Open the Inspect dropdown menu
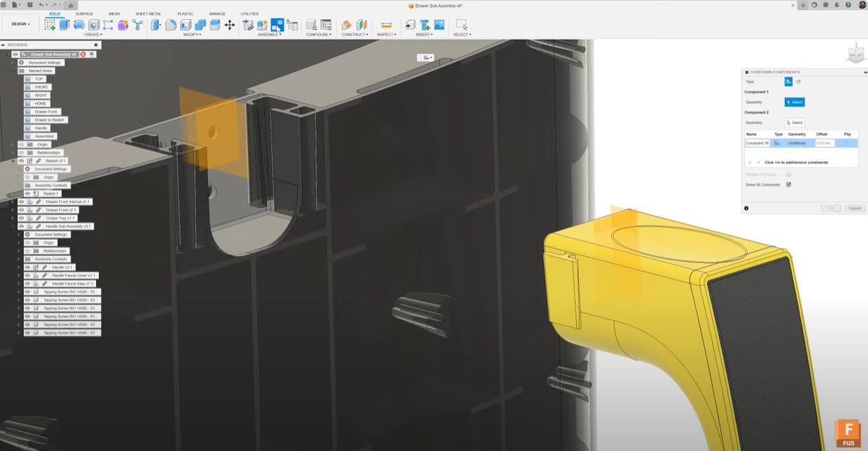Screen dimensions: 868x451 pos(386,35)
